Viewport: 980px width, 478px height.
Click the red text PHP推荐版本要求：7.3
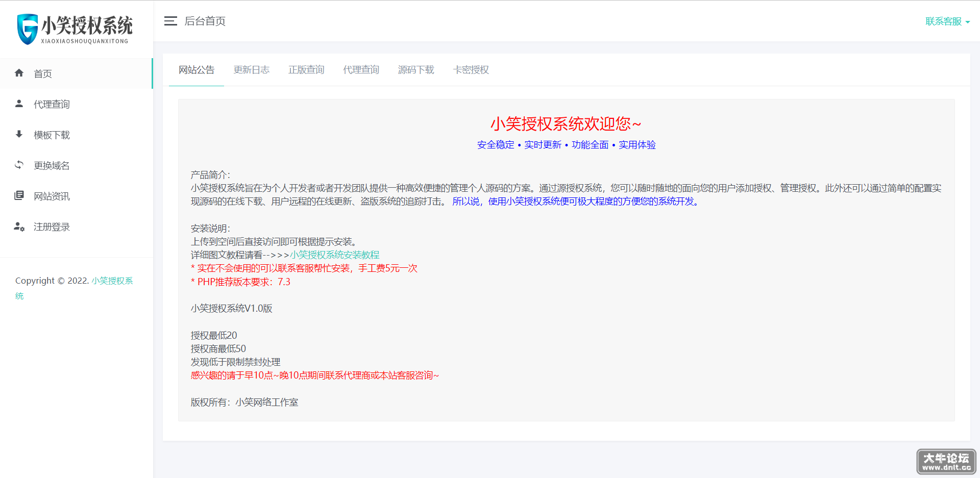(240, 282)
